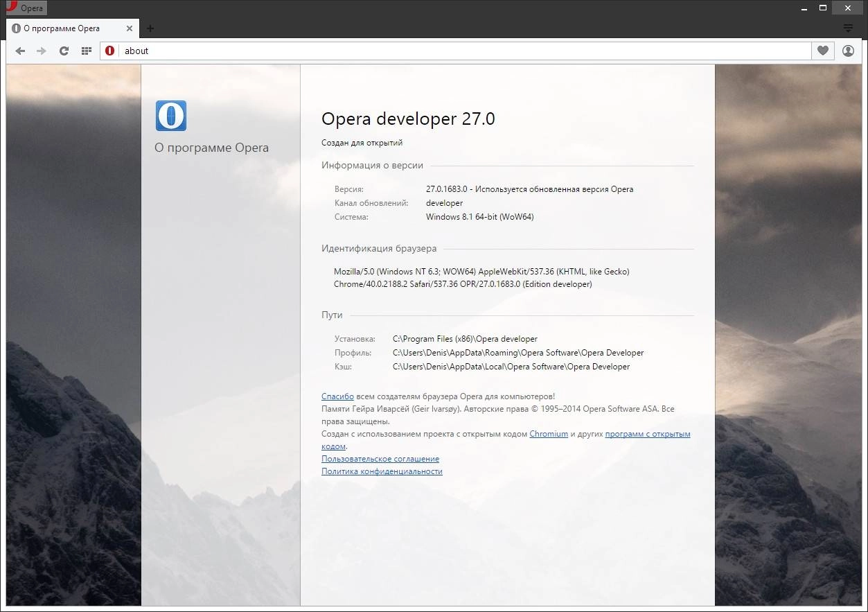The width and height of the screenshot is (868, 612).
Task: Click the "developer" update channel value
Action: [x=444, y=203]
